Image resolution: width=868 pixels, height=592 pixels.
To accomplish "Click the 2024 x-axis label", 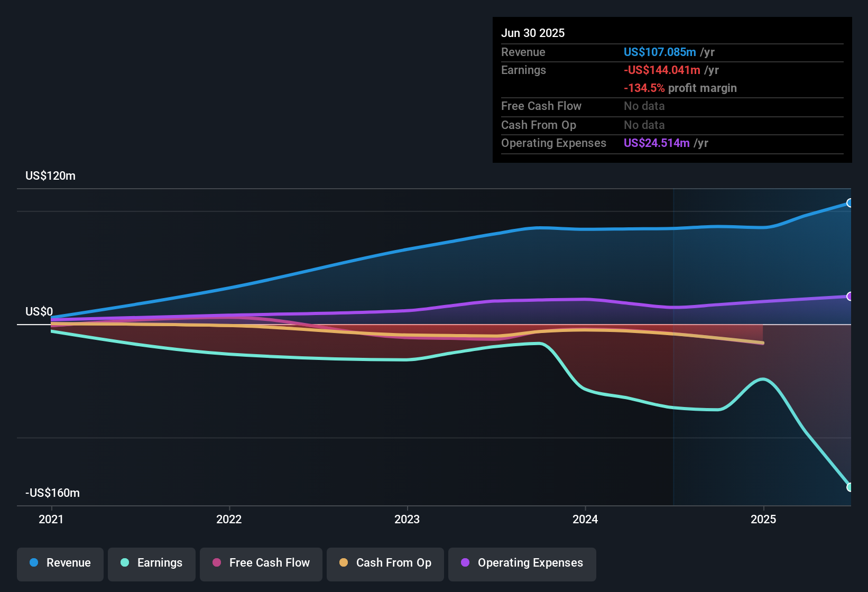I will (x=585, y=520).
